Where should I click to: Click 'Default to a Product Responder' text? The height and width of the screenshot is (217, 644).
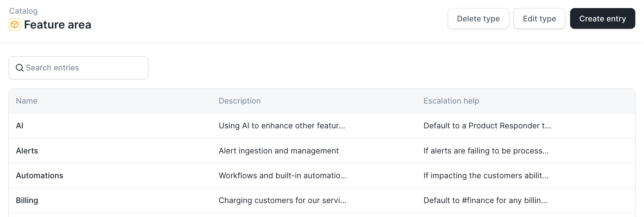coord(487,126)
